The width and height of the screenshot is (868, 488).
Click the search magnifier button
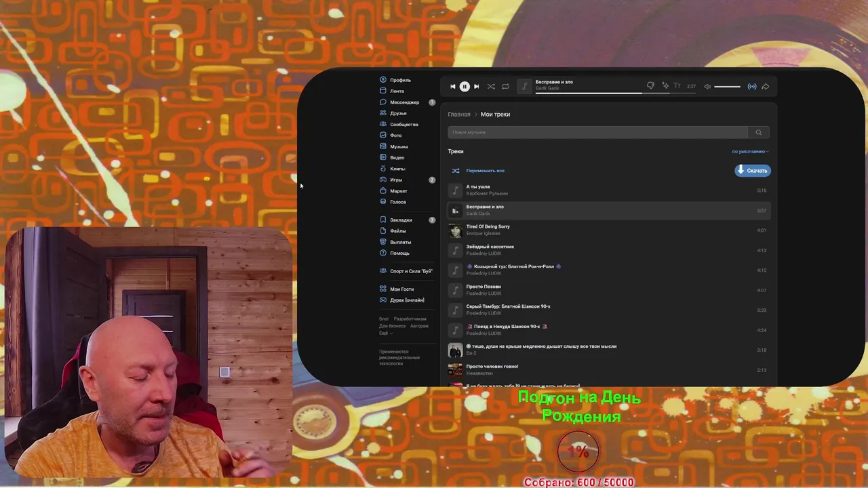pyautogui.click(x=759, y=132)
